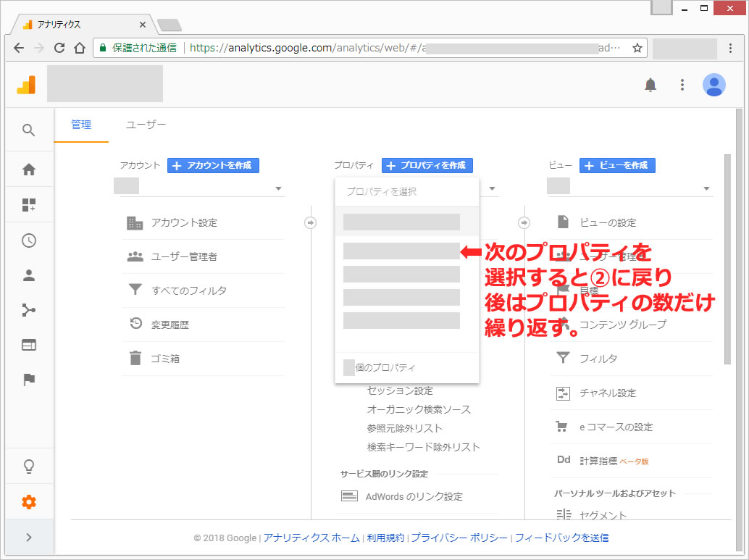Viewport: 749px width, 560px height.
Task: Open a new browser tab
Action: point(169,25)
